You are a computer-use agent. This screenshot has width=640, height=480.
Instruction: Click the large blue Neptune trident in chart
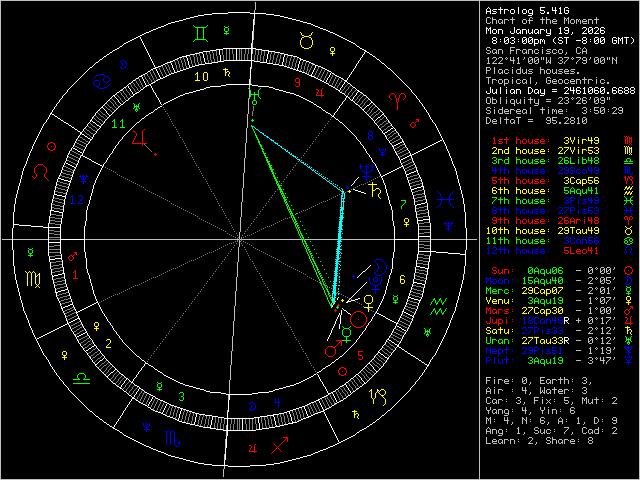(366, 171)
